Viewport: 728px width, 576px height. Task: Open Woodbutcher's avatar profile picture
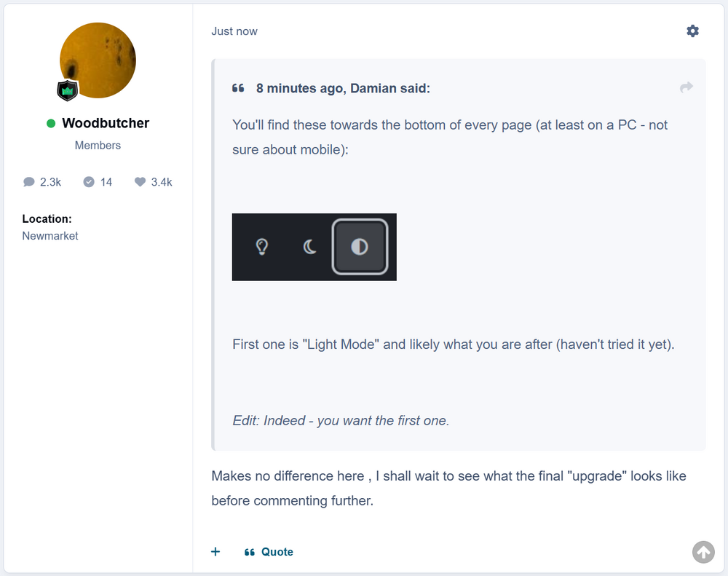(98, 60)
